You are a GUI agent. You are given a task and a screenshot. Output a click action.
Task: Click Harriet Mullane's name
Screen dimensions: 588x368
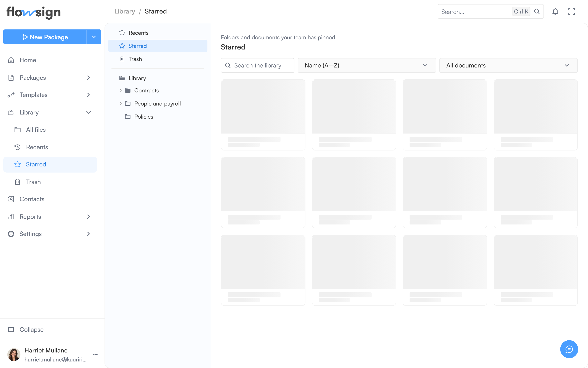[x=46, y=350]
